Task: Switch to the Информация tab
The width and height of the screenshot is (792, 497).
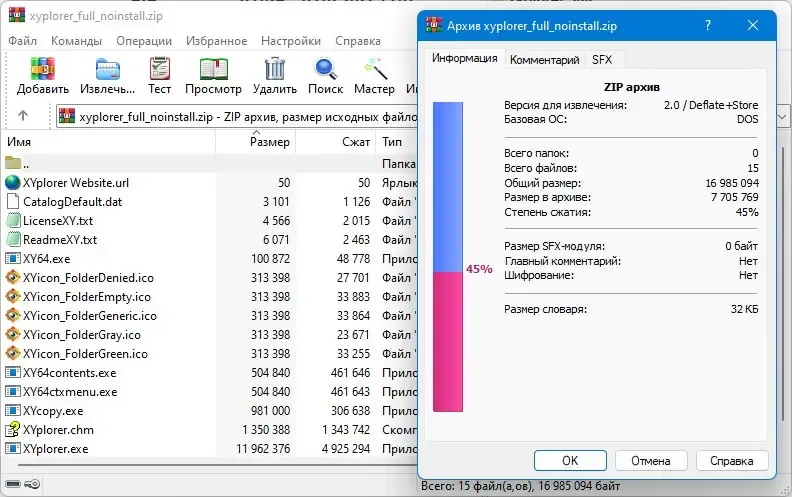Action: point(464,59)
